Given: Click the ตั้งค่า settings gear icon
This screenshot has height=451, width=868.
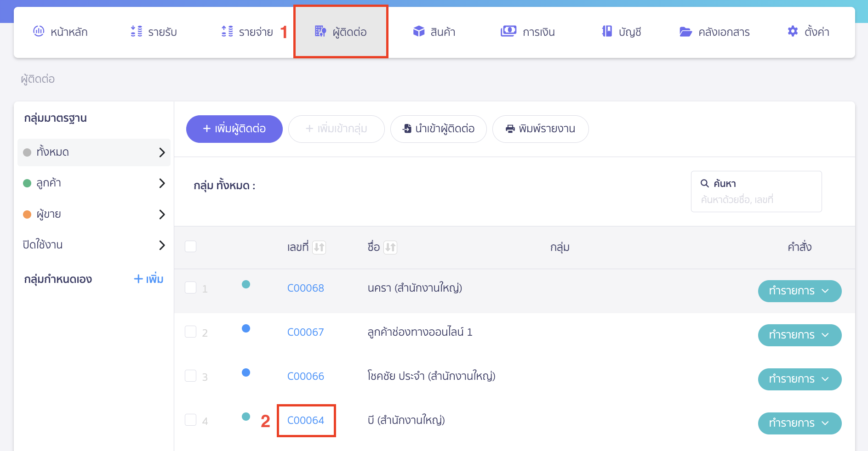Looking at the screenshot, I should [x=793, y=31].
